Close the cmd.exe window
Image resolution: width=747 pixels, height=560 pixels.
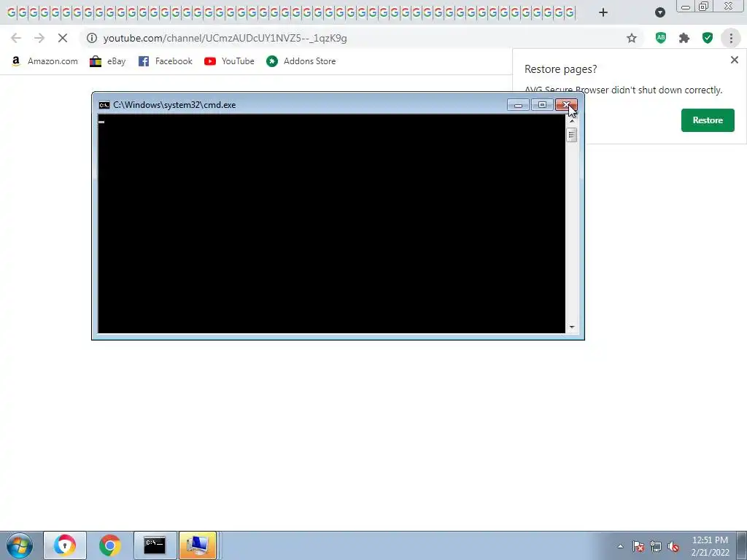(566, 105)
